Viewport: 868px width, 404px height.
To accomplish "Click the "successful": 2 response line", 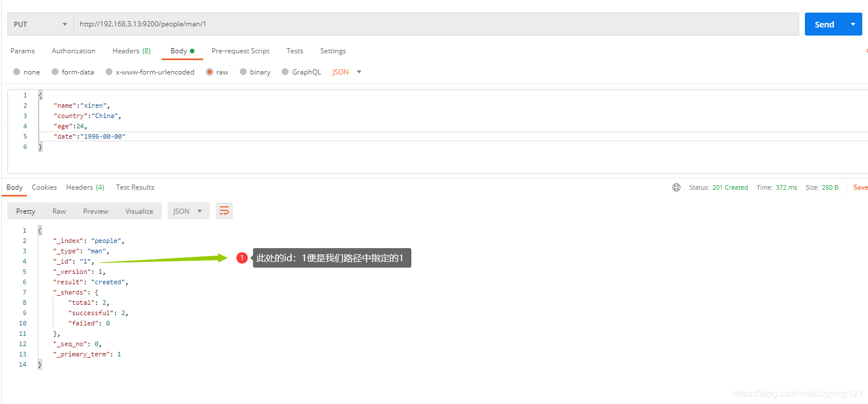I will coord(98,313).
